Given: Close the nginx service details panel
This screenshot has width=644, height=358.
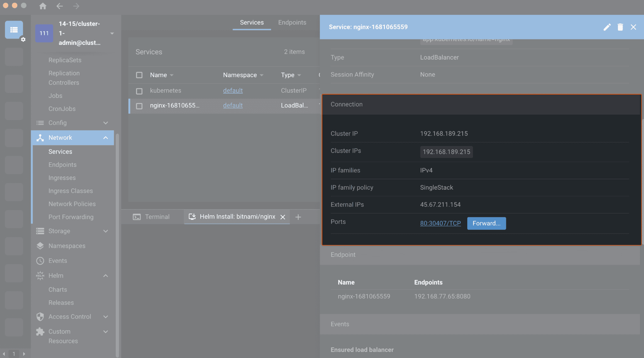Looking at the screenshot, I should click(x=633, y=27).
